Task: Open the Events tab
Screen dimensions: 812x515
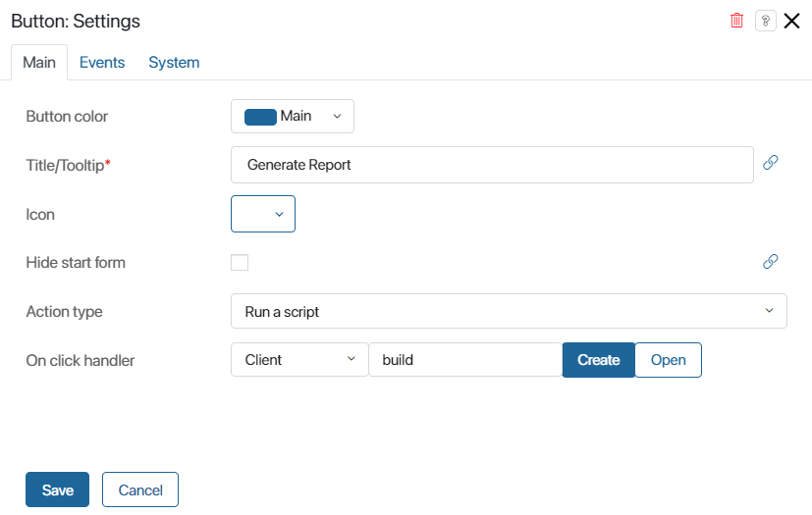Action: click(102, 62)
